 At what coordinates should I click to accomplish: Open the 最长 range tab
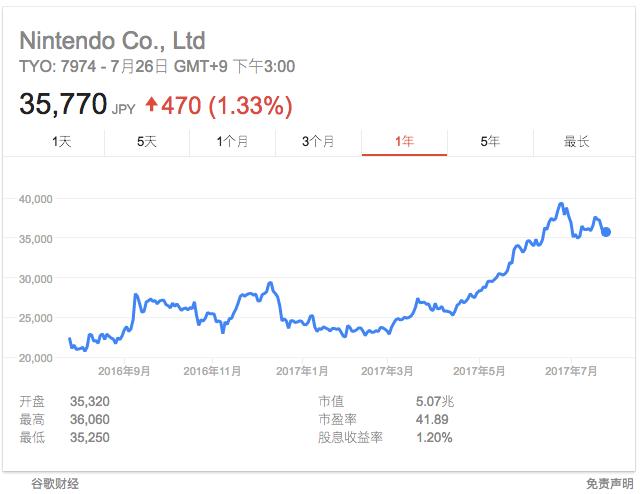click(x=576, y=142)
